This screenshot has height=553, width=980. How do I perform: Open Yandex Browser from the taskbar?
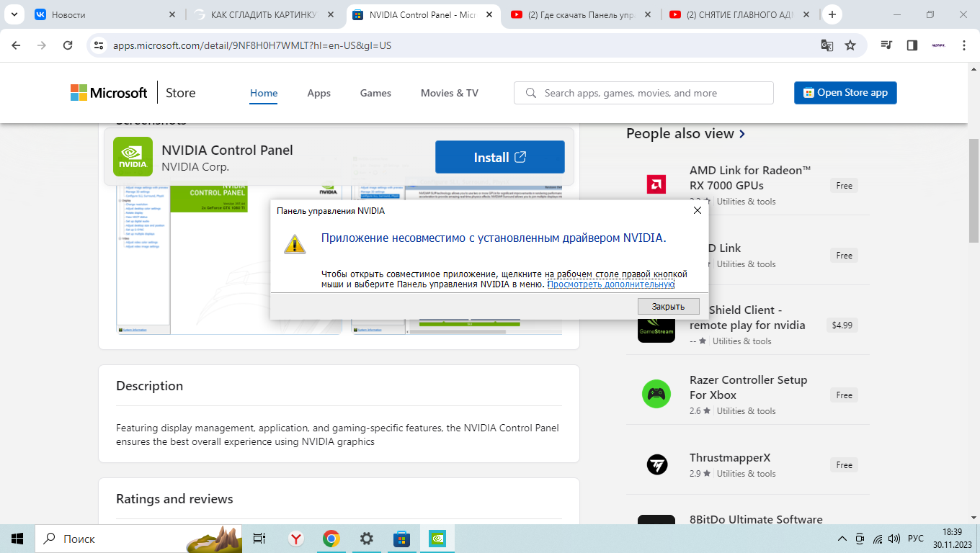pyautogui.click(x=295, y=539)
